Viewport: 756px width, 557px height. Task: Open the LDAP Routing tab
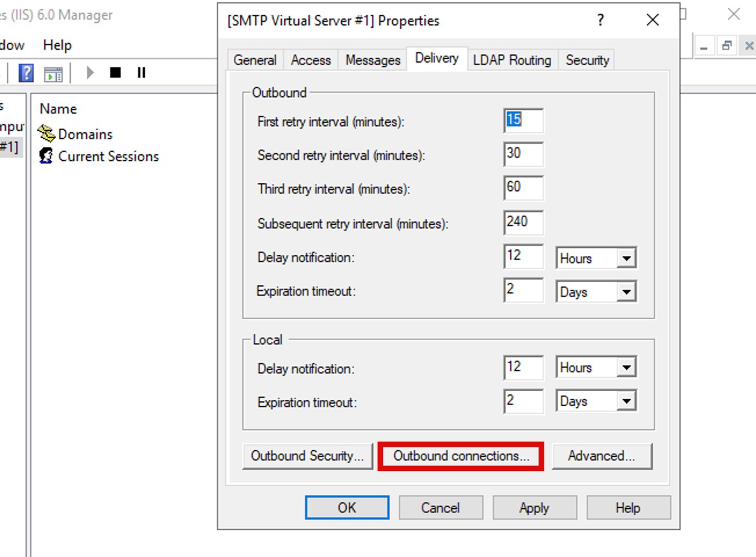click(x=512, y=60)
